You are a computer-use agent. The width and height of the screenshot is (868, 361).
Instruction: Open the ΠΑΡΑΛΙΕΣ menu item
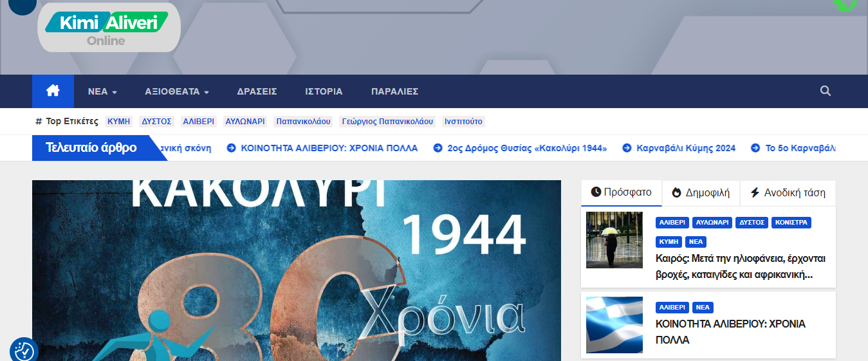point(394,91)
